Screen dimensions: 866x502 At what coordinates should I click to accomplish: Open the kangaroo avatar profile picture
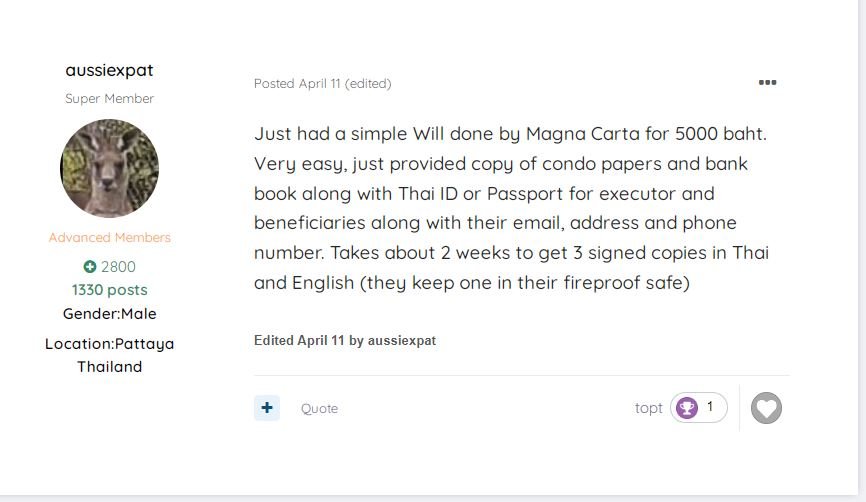(109, 168)
